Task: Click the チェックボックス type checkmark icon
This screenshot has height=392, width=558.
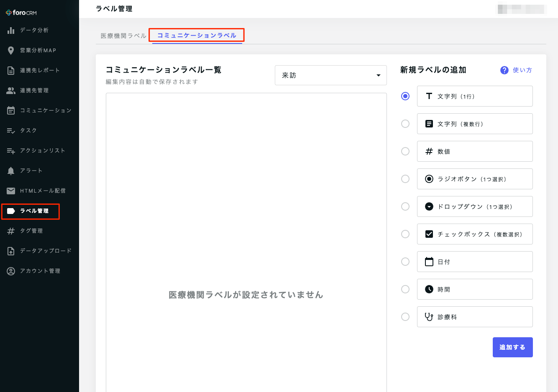Action: 429,234
